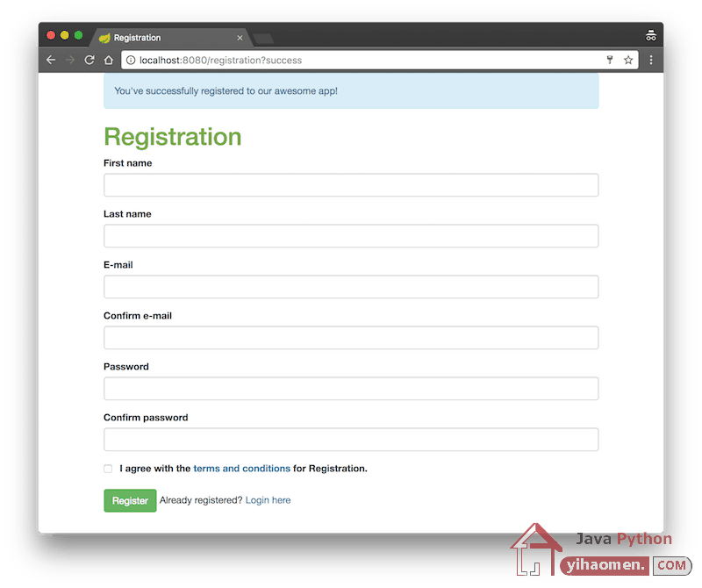Reload the registration page

(x=90, y=60)
